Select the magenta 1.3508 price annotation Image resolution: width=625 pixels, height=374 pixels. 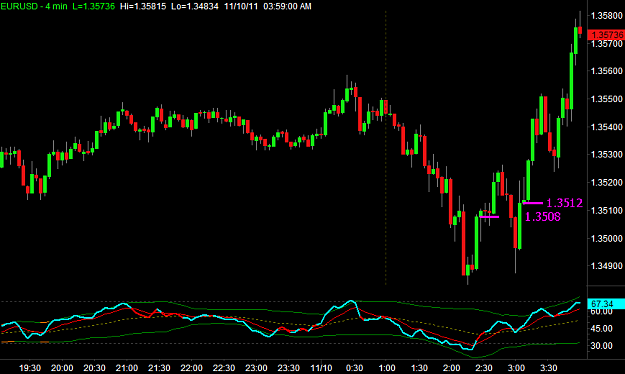pyautogui.click(x=542, y=217)
